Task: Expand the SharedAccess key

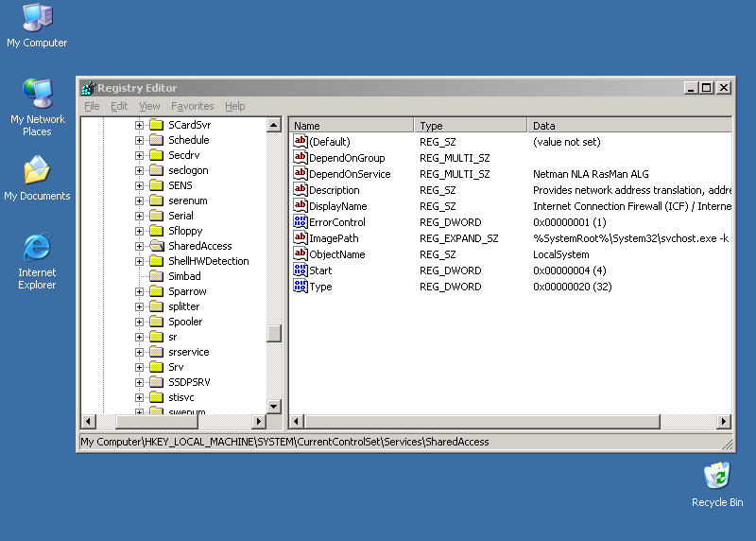Action: [x=139, y=246]
